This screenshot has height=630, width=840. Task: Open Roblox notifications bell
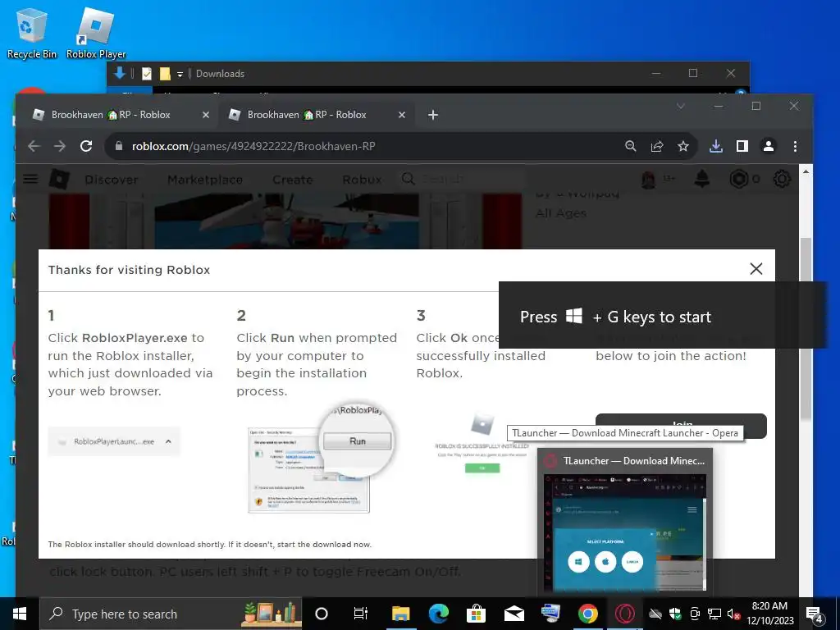[x=702, y=179]
